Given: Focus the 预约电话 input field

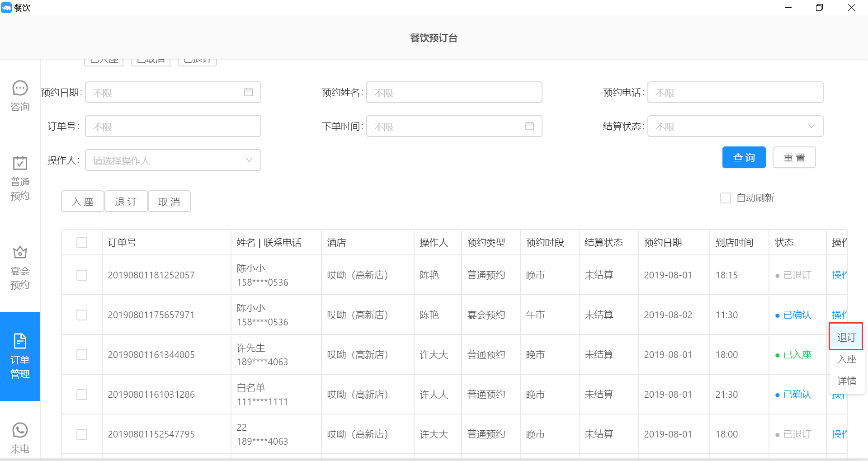Looking at the screenshot, I should tap(736, 92).
